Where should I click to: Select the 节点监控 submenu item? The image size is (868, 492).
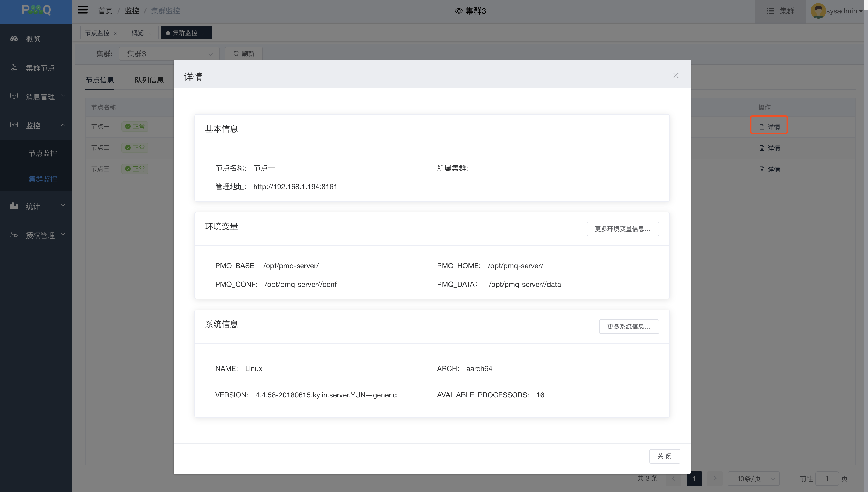pyautogui.click(x=43, y=153)
